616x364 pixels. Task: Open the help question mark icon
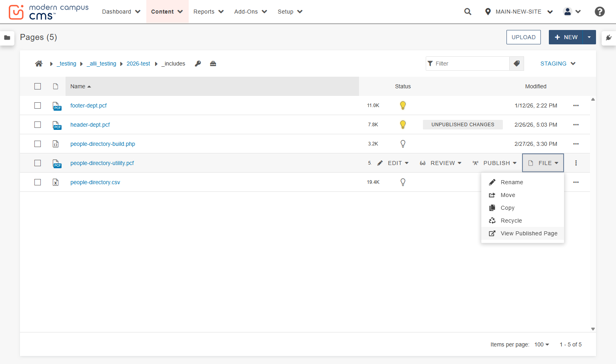pos(600,12)
